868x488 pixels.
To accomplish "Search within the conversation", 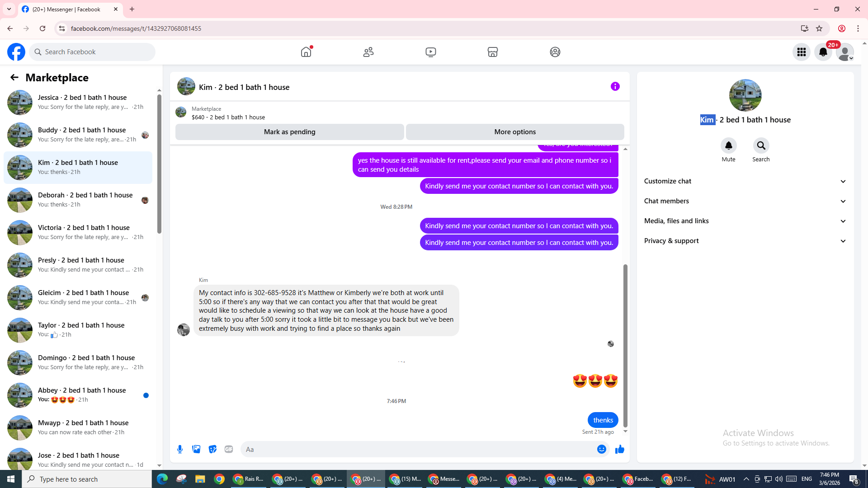I will pos(761,146).
